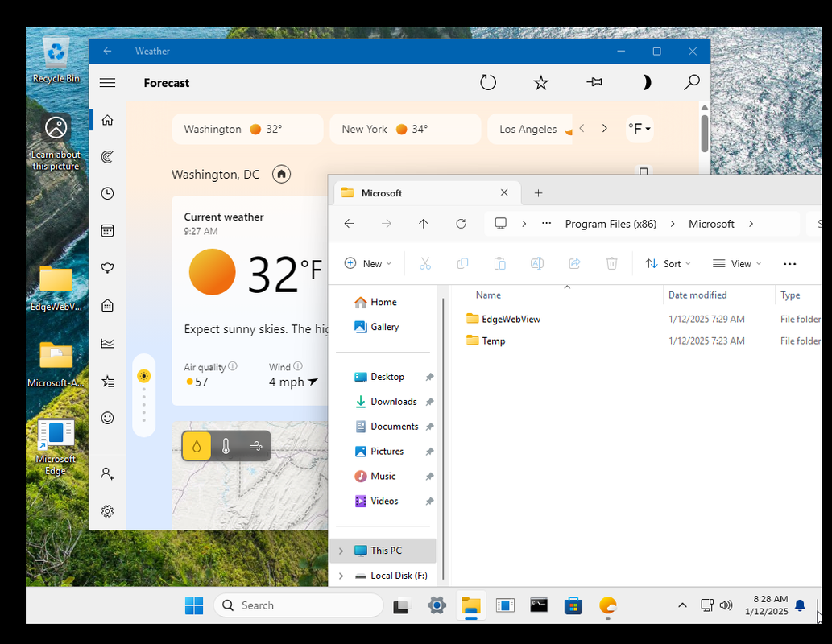Open the Weather hamburger menu
Screen dimensions: 832x644
click(x=107, y=83)
